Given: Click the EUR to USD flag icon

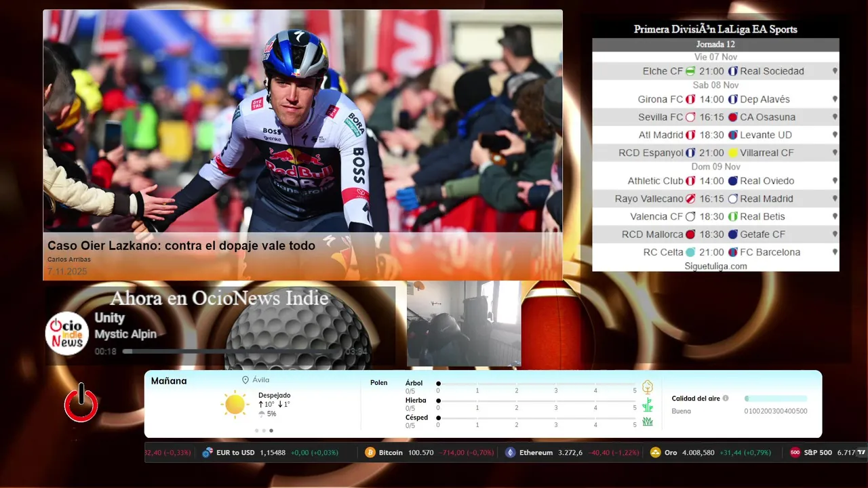Looking at the screenshot, I should click(208, 453).
